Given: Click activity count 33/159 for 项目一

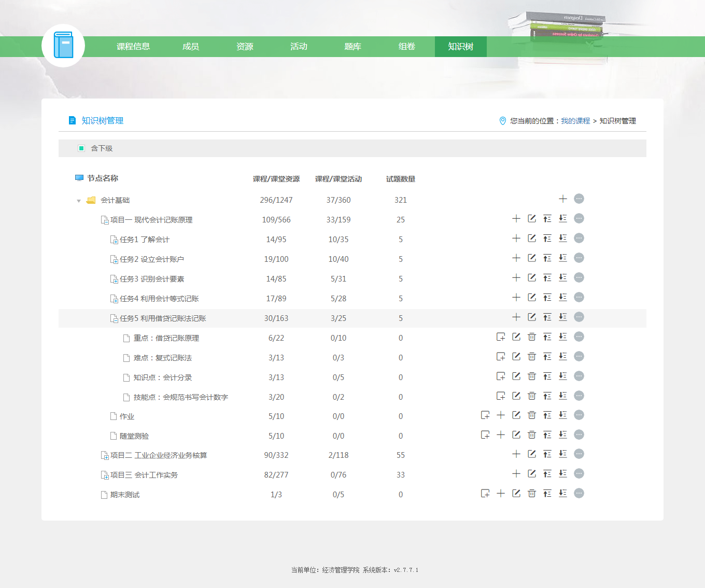Looking at the screenshot, I should [x=339, y=220].
